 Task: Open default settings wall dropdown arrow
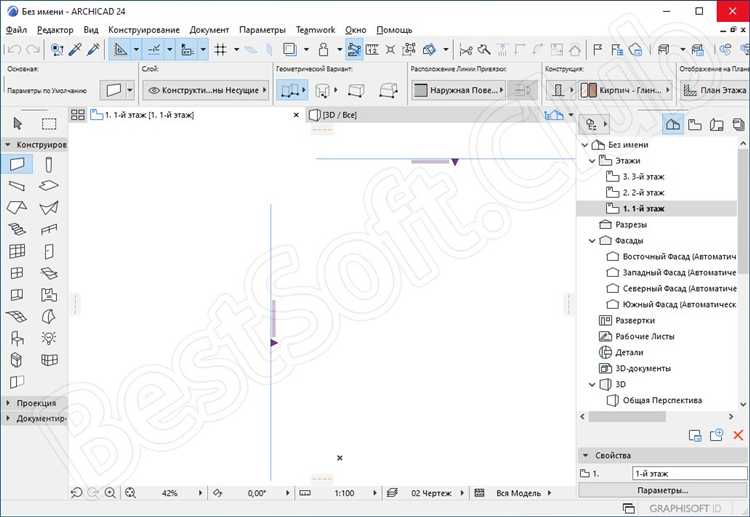[130, 90]
